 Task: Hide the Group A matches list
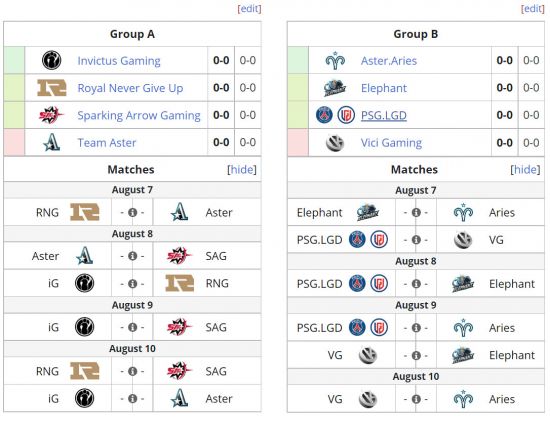(242, 170)
